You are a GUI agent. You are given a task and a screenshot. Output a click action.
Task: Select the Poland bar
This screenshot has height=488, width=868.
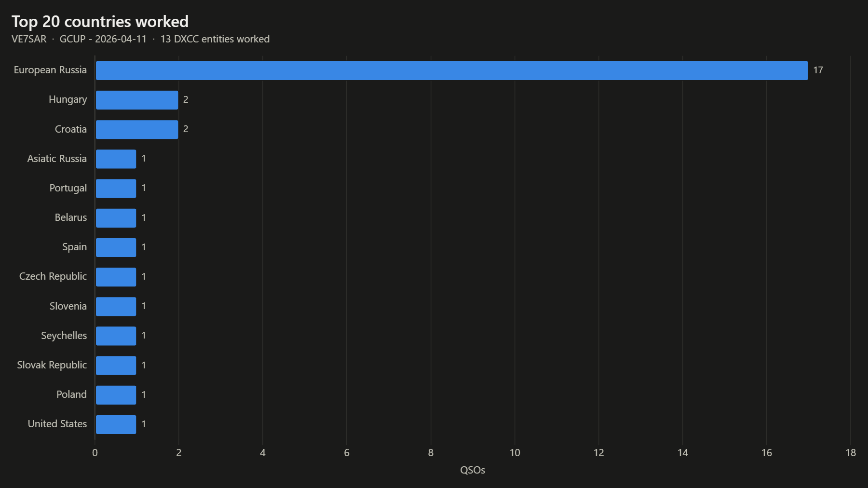click(x=116, y=395)
